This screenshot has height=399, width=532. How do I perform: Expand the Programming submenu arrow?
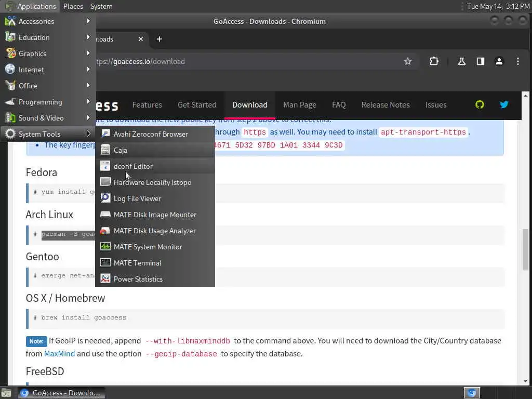coord(88,101)
